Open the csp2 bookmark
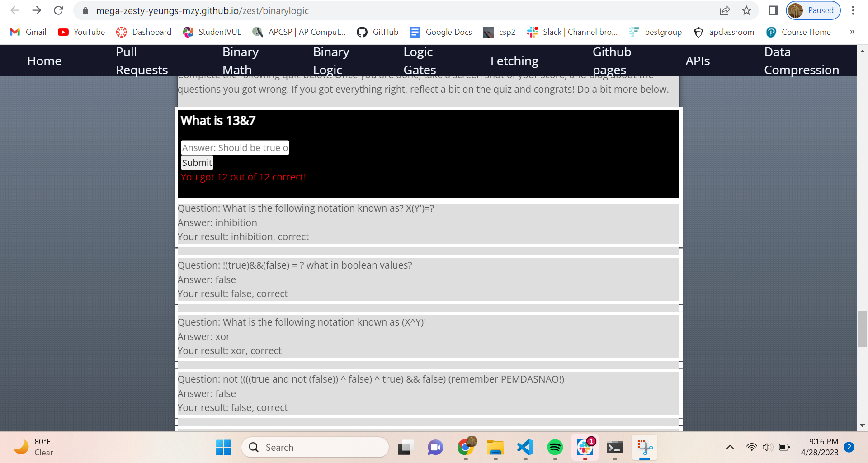Viewport: 868px width, 463px height. [499, 32]
